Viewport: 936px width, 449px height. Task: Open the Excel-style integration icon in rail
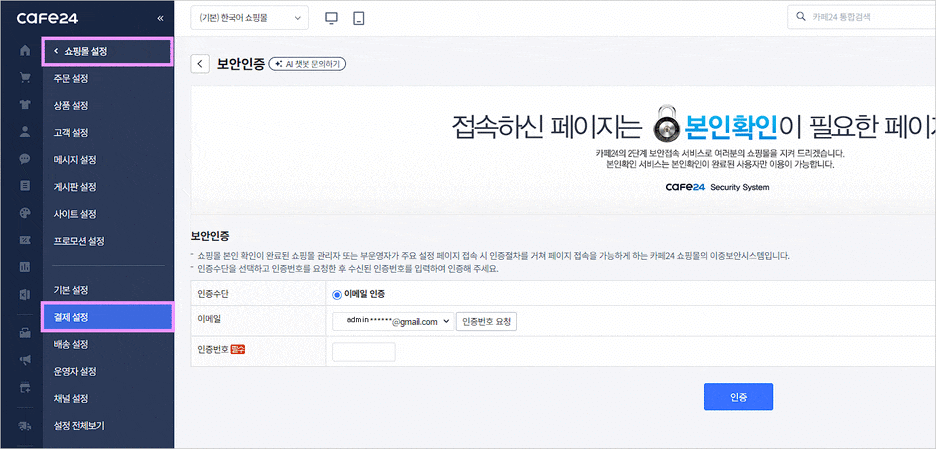tap(25, 294)
